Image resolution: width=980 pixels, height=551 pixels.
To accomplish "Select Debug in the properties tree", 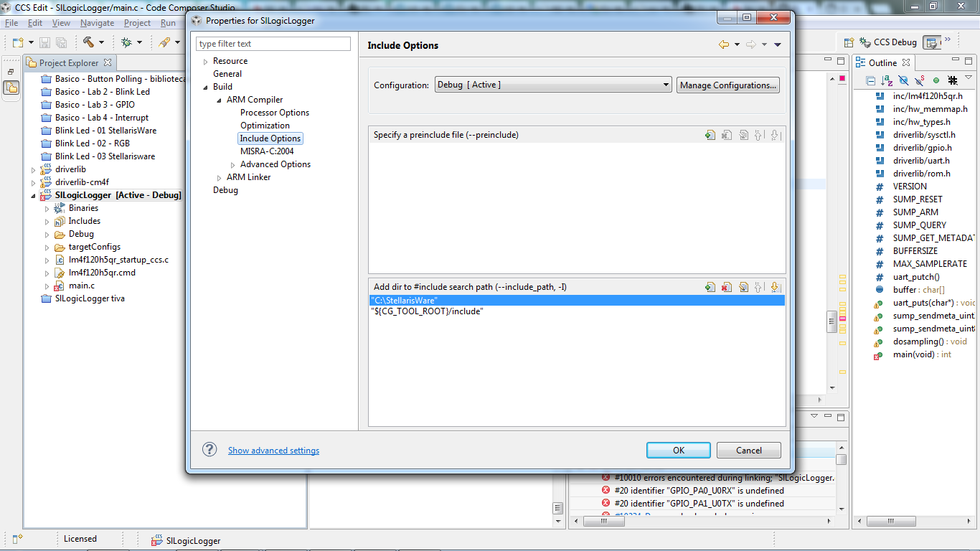I will click(x=225, y=190).
